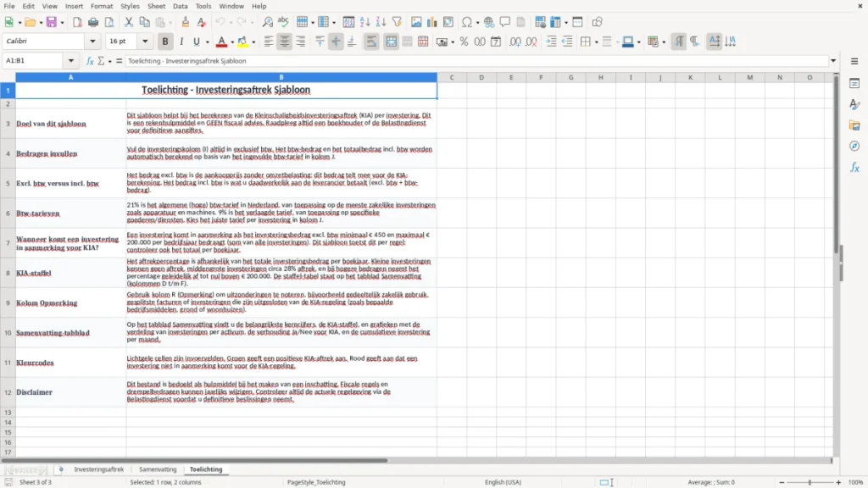Open the sidebar Functions fx icon
Image resolution: width=868 pixels, height=488 pixels.
(x=854, y=167)
